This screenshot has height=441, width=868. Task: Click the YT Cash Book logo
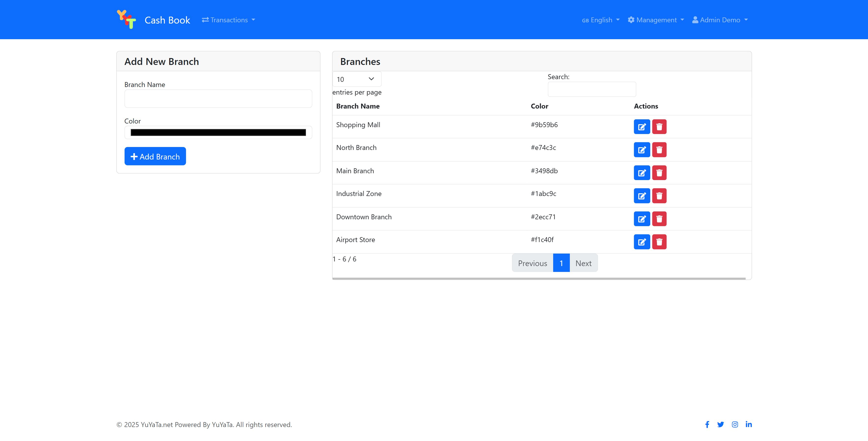click(126, 20)
